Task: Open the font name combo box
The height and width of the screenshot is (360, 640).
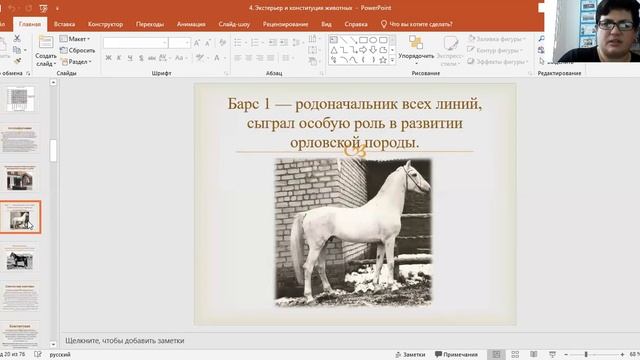Action: (136, 43)
